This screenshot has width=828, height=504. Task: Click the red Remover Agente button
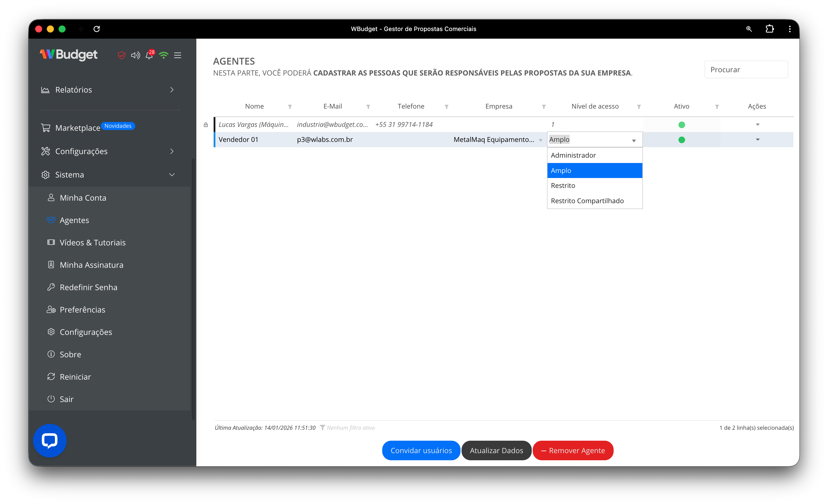click(573, 450)
